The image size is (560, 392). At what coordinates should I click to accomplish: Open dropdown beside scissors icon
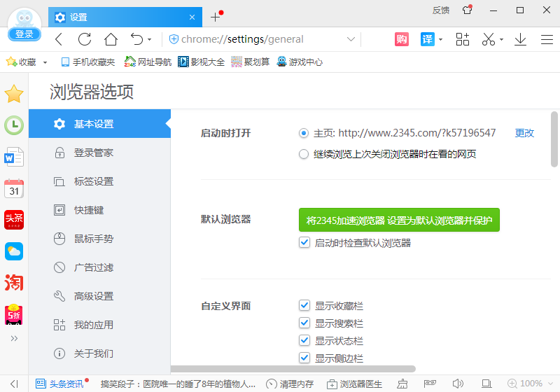(501, 40)
